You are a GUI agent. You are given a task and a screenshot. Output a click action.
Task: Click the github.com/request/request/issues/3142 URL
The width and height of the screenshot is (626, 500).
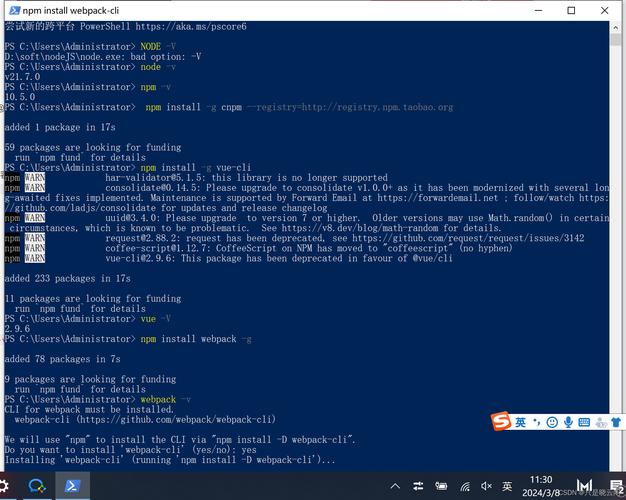(x=468, y=238)
